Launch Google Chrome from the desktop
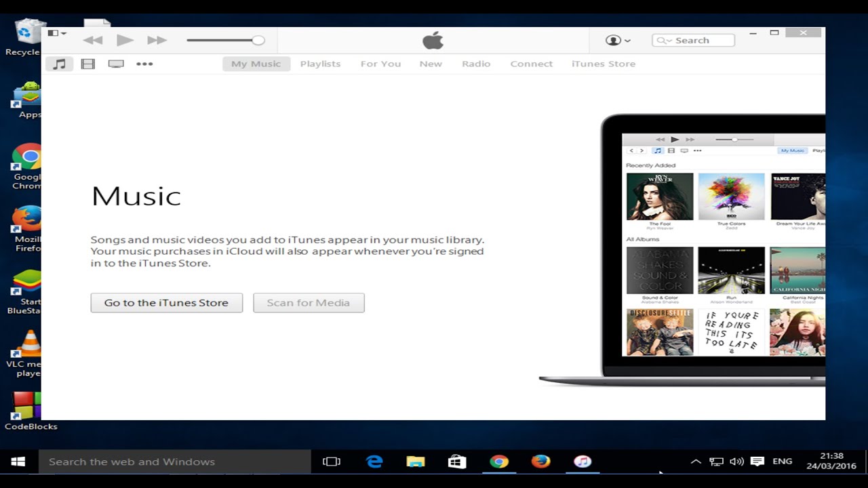868x488 pixels. 27,166
